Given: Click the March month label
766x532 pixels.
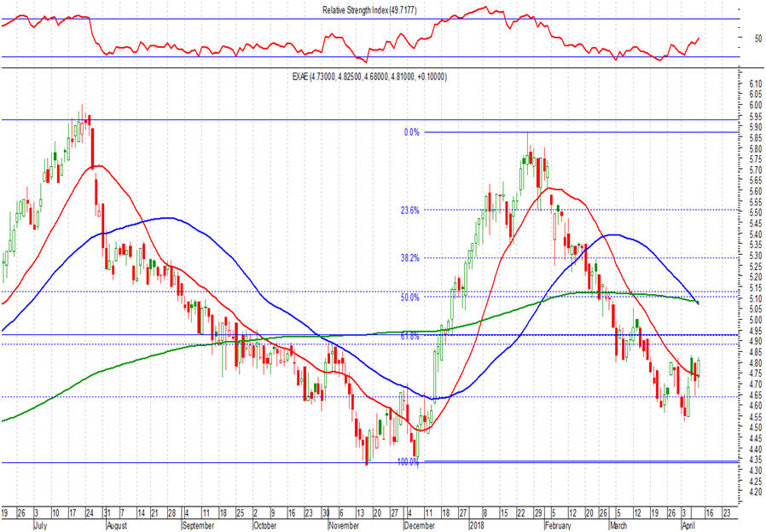Looking at the screenshot, I should coord(618,526).
